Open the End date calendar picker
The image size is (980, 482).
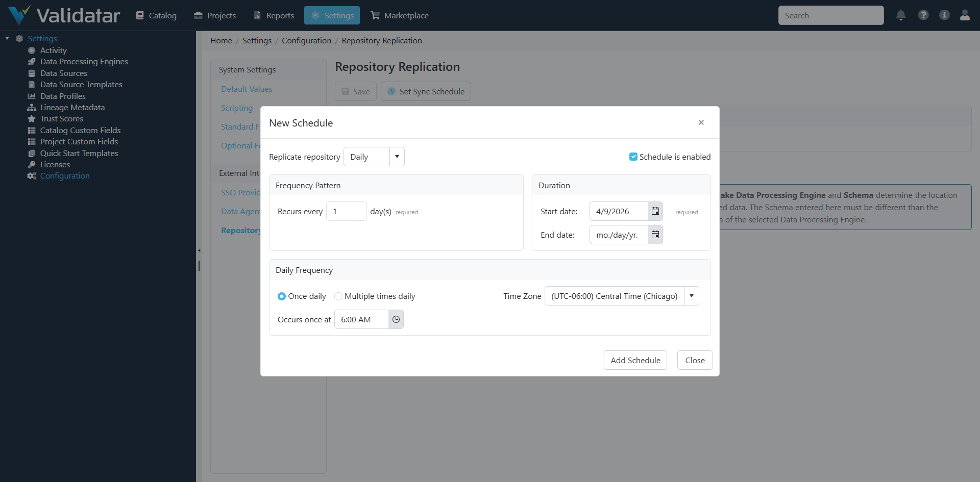tap(655, 235)
